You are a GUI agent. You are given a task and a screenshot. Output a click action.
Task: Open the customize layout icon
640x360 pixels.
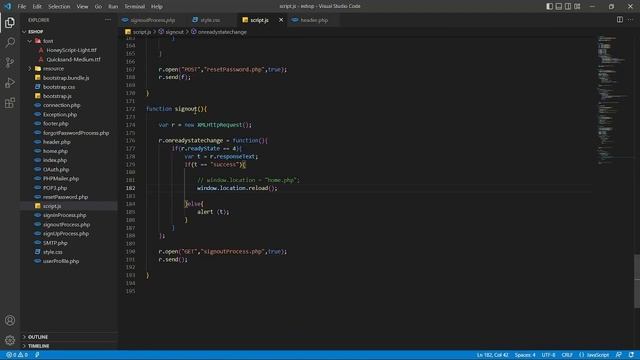(577, 6)
